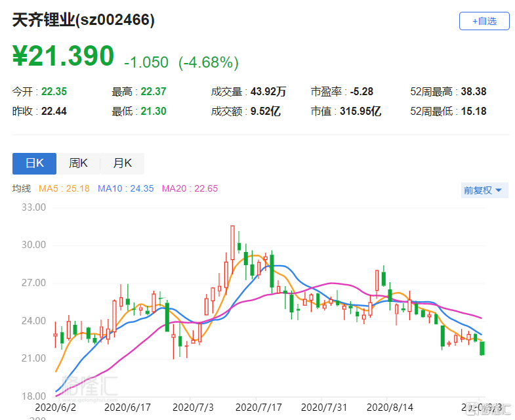Click the 市值 value 315.95亿
Screen dimensions: 515x420
(x=361, y=112)
